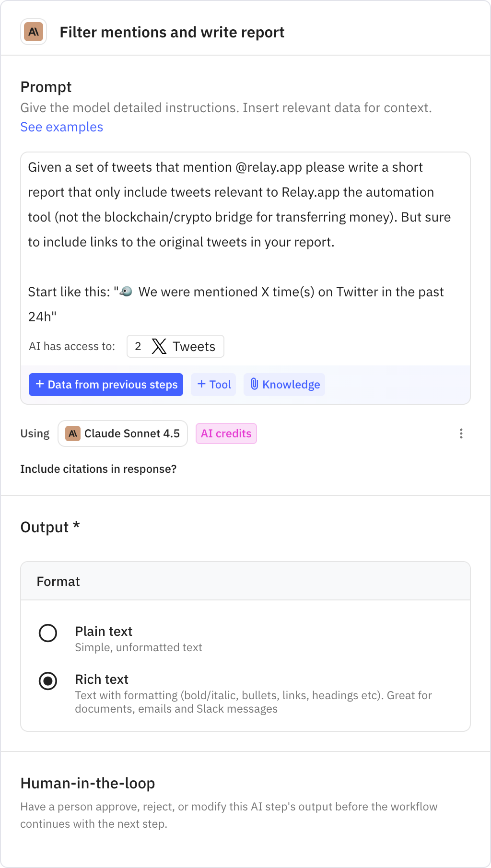
Task: Attach Knowledge to the prompt
Action: pos(284,384)
